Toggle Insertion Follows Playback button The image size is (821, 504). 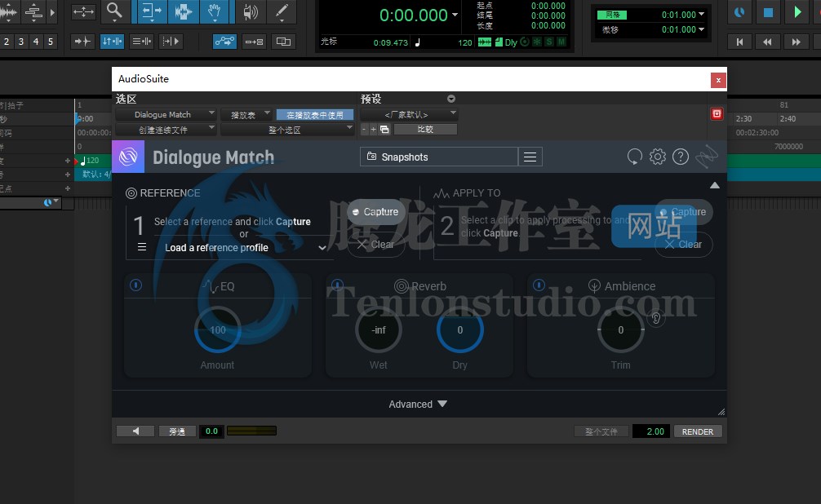coord(171,42)
